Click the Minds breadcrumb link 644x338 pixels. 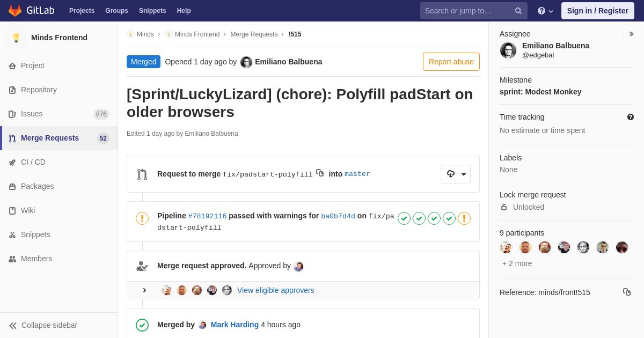pyautogui.click(x=145, y=34)
